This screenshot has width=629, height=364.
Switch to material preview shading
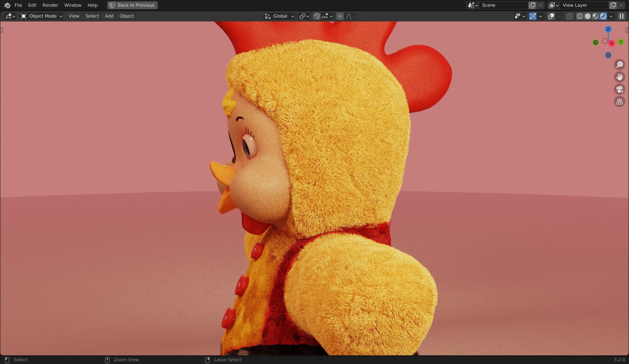click(x=595, y=16)
